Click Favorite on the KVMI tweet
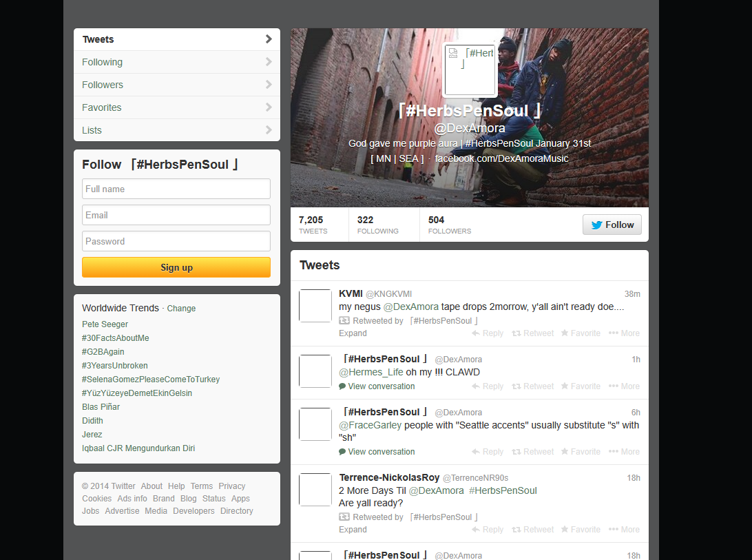 pos(581,333)
